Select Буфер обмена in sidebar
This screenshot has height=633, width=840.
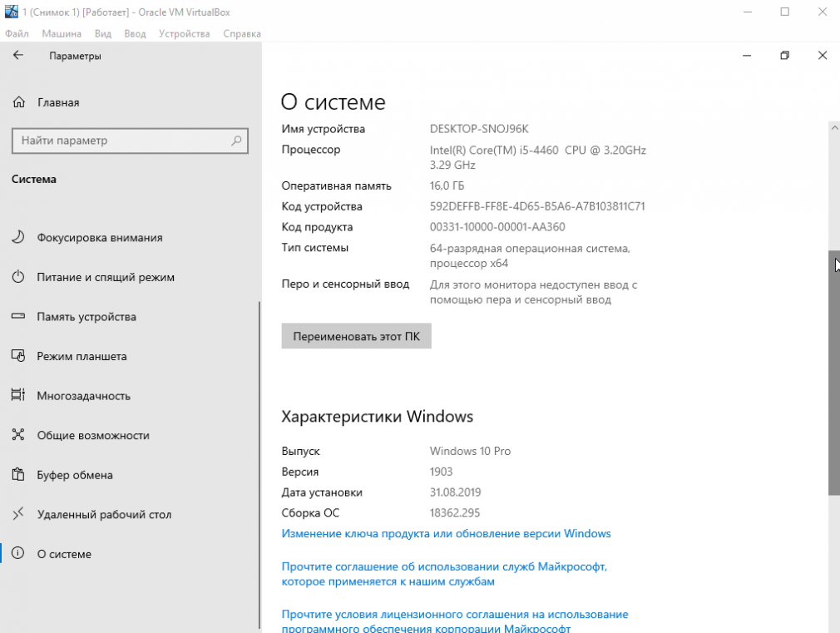point(75,475)
